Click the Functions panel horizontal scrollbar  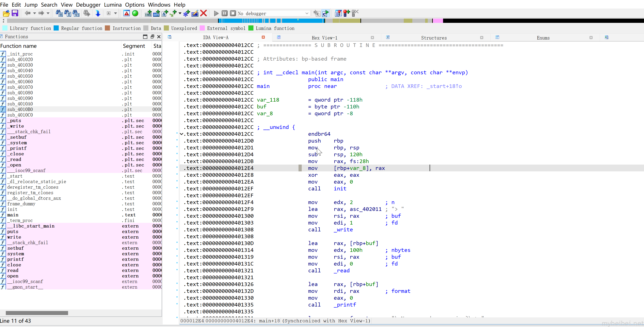click(x=37, y=313)
